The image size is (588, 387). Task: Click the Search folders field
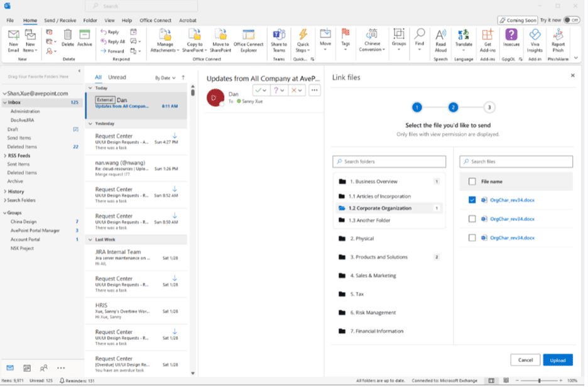389,161
